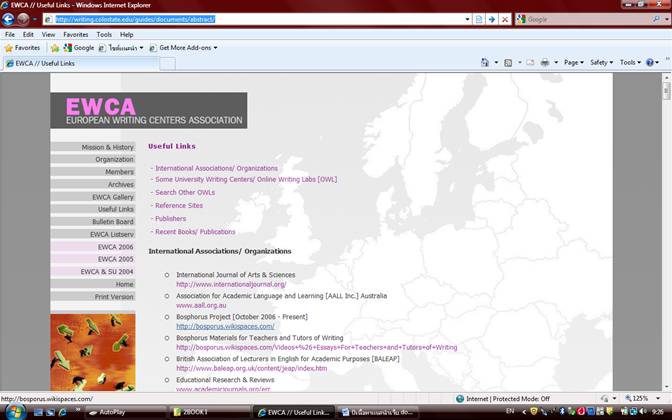Viewport: 672px width, 420px height.
Task: Click the browser Back arrow button
Action: (8, 19)
